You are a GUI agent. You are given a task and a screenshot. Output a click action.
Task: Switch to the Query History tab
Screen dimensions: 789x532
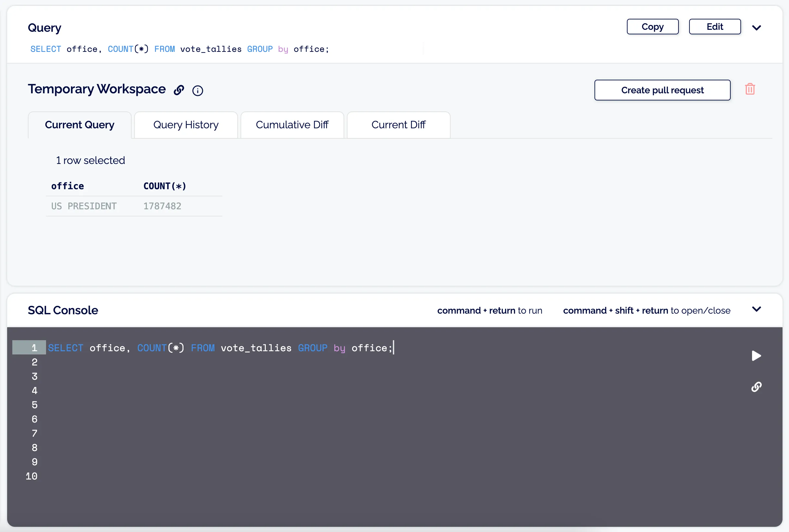(185, 124)
